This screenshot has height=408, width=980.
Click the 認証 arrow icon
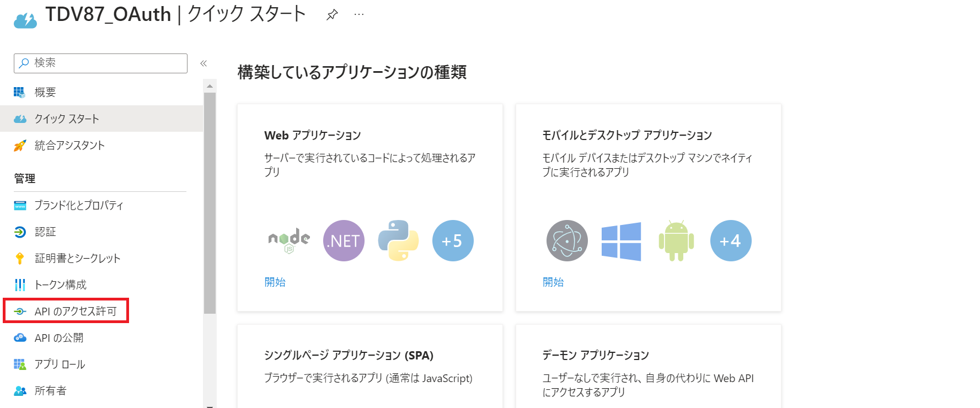tap(20, 232)
